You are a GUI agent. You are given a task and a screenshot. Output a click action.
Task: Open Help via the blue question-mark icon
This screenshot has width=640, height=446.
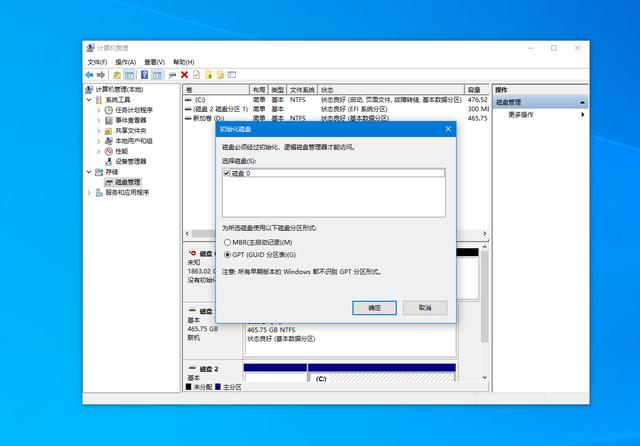144,75
